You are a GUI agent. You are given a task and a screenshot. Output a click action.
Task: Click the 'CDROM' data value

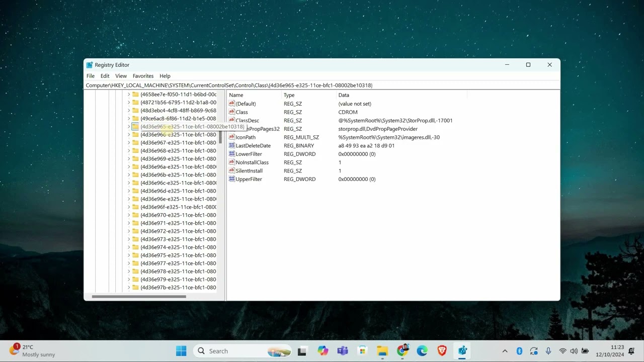click(x=348, y=112)
